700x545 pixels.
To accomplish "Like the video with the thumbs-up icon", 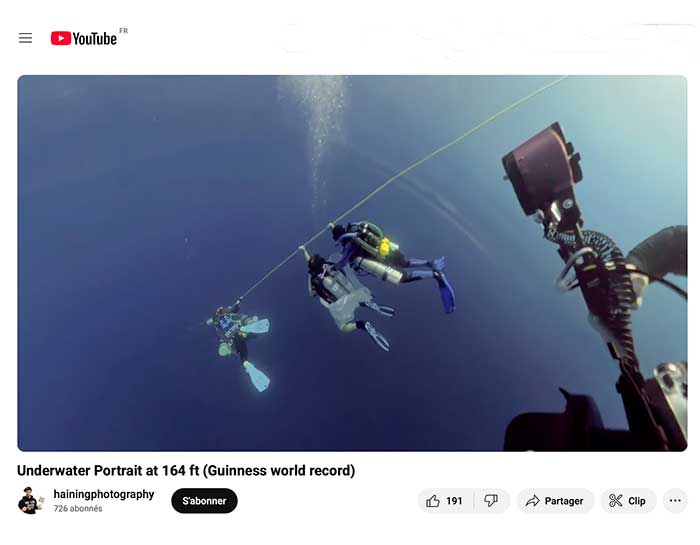I will (433, 501).
